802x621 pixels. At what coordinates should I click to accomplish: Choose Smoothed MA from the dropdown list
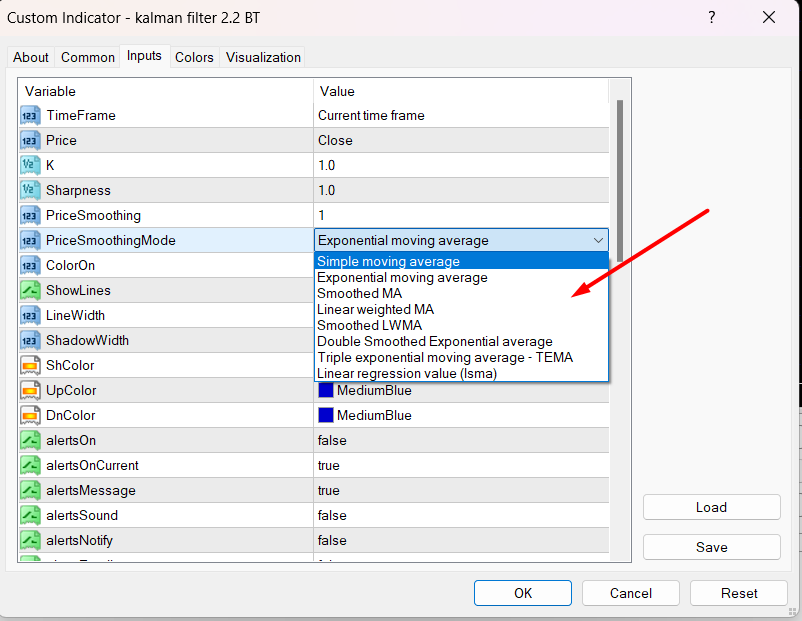[x=461, y=294]
